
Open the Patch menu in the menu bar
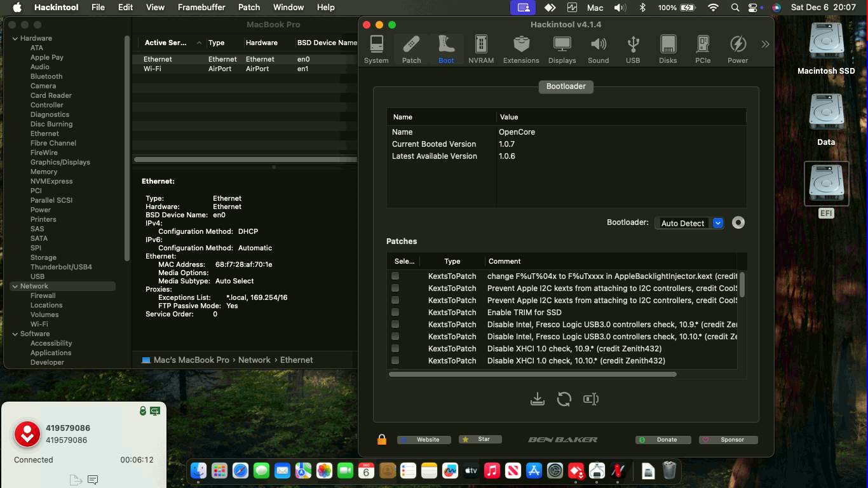[x=249, y=8]
